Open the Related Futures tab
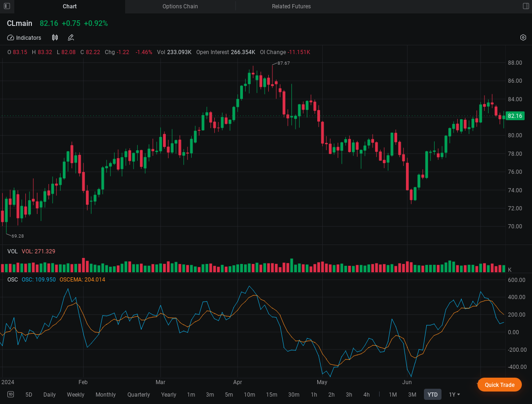Screen dimensions: 532x404 click(291, 6)
